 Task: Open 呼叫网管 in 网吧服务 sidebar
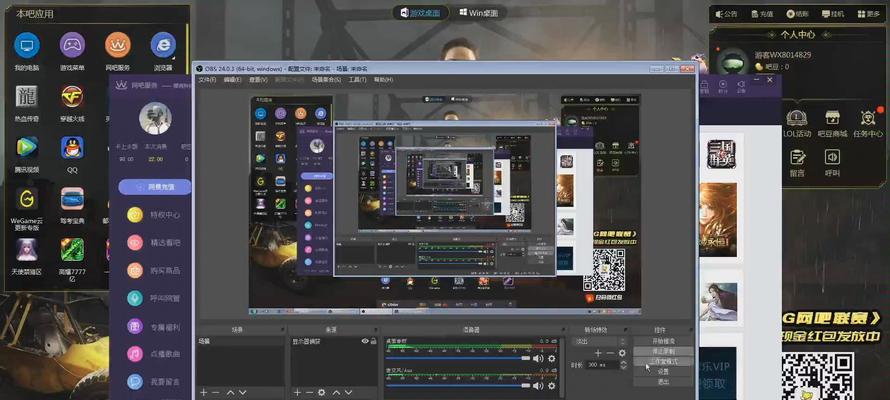tap(154, 298)
